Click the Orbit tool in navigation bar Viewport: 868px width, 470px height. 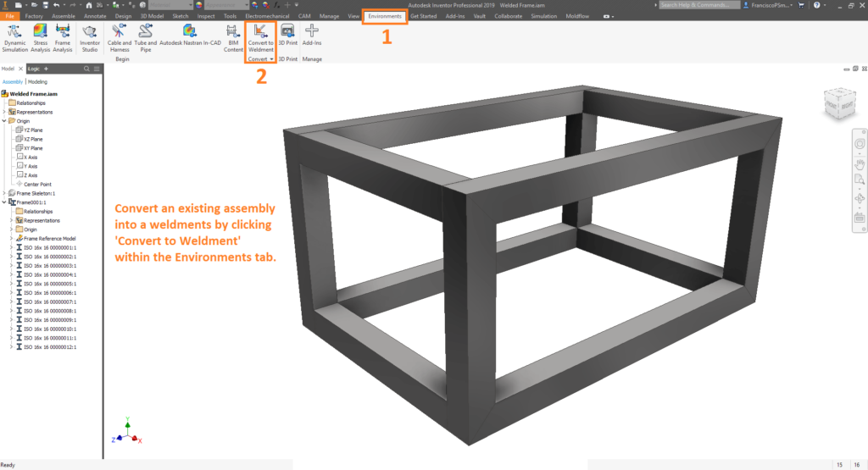pyautogui.click(x=860, y=198)
